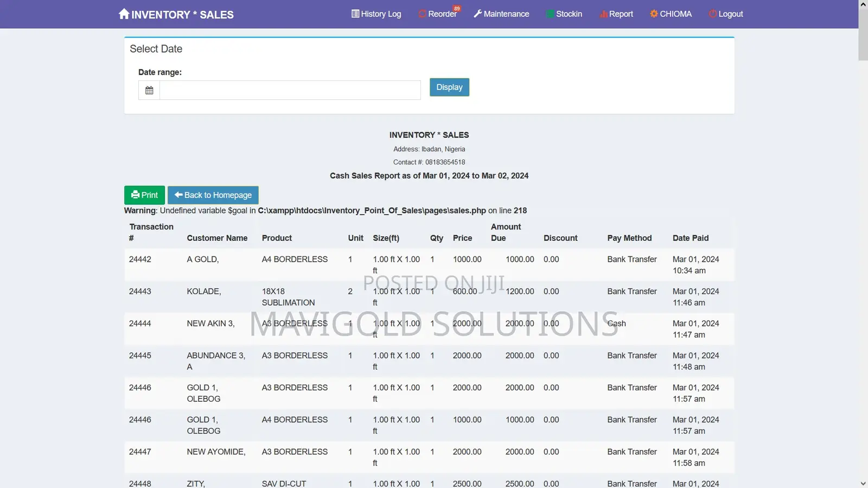The width and height of the screenshot is (868, 488).
Task: Click the Stockin green icon
Action: [x=550, y=14]
